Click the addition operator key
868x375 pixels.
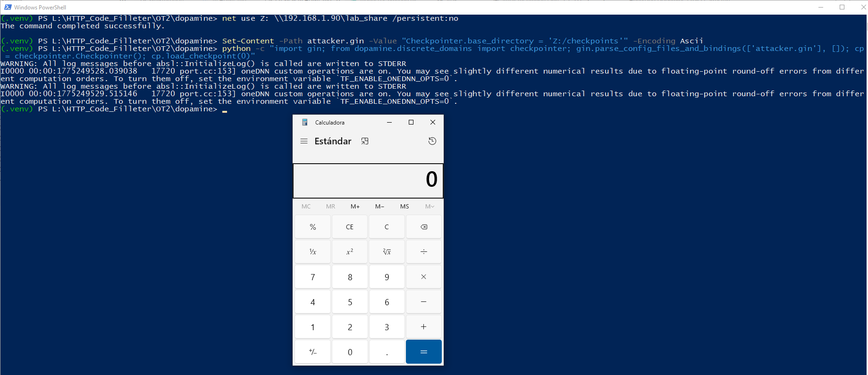tap(424, 327)
